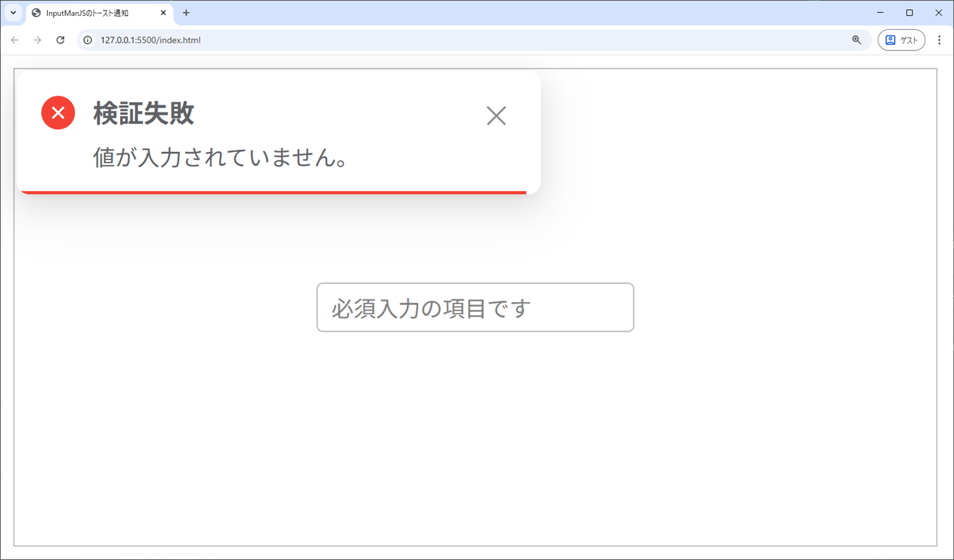Open the tab search dropdown arrow
Image resolution: width=954 pixels, height=560 pixels.
13,13
